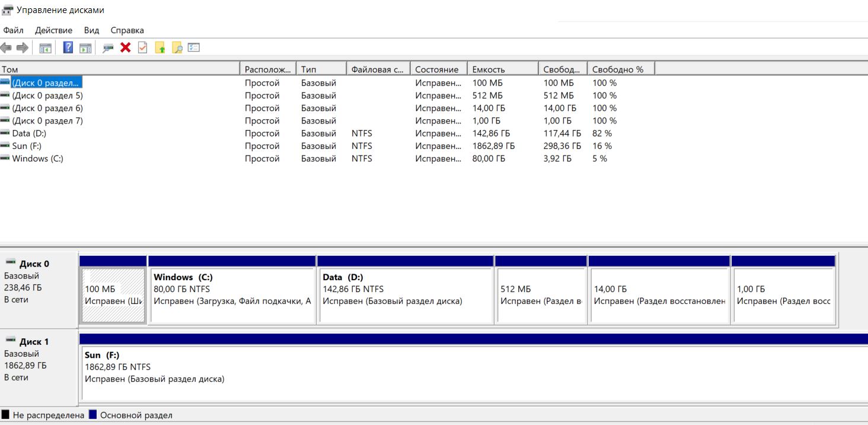This screenshot has height=425, width=868.
Task: Sort by the Емкость column header
Action: 503,69
